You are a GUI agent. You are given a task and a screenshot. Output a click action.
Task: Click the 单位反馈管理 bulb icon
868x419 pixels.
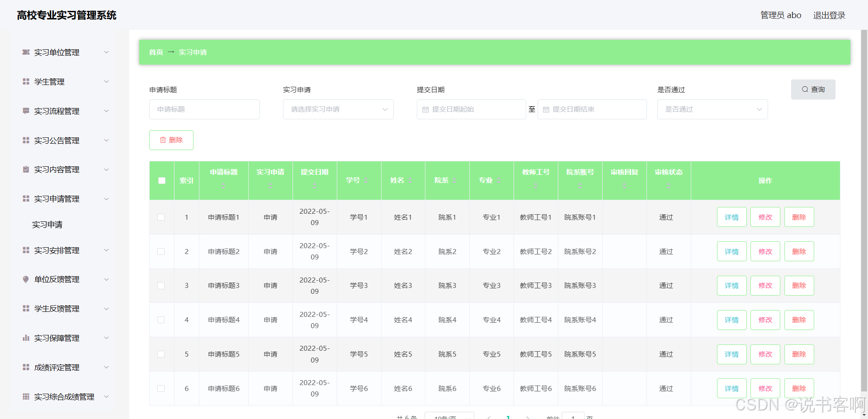[26, 279]
